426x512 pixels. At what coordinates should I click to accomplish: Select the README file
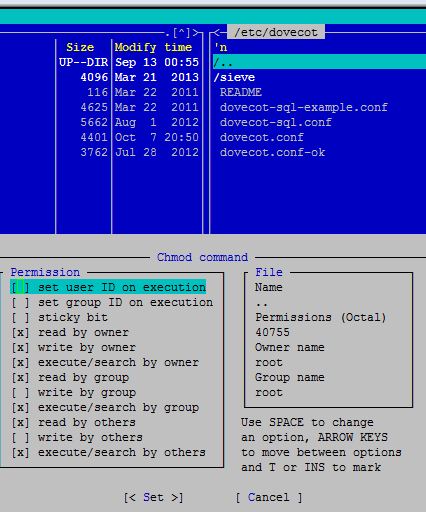[241, 92]
